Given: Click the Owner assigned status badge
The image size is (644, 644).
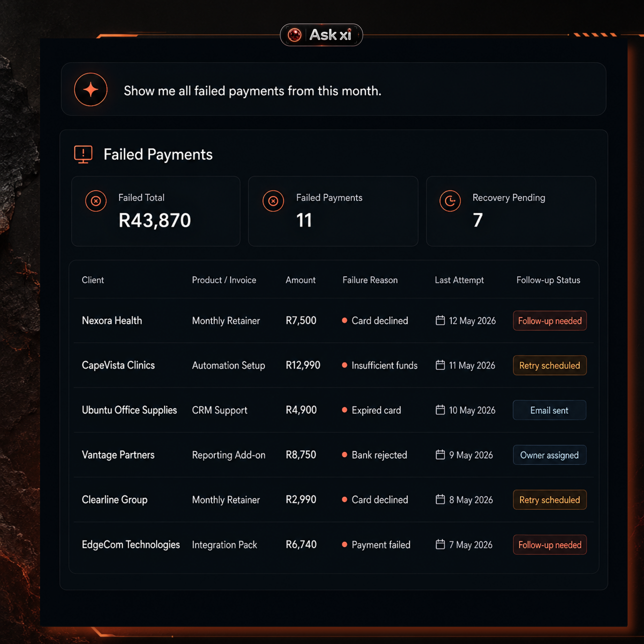Looking at the screenshot, I should [549, 455].
